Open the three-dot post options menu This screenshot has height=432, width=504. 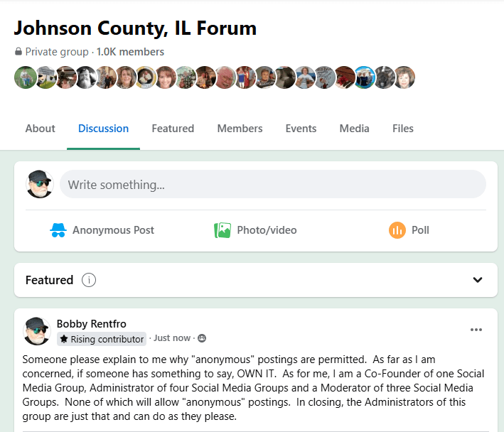476,330
